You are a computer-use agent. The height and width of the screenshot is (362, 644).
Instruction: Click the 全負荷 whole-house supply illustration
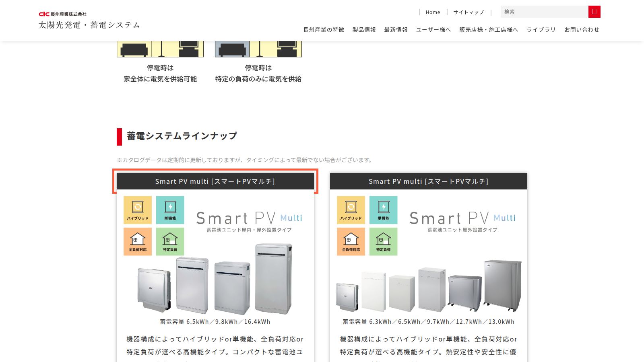click(160, 49)
